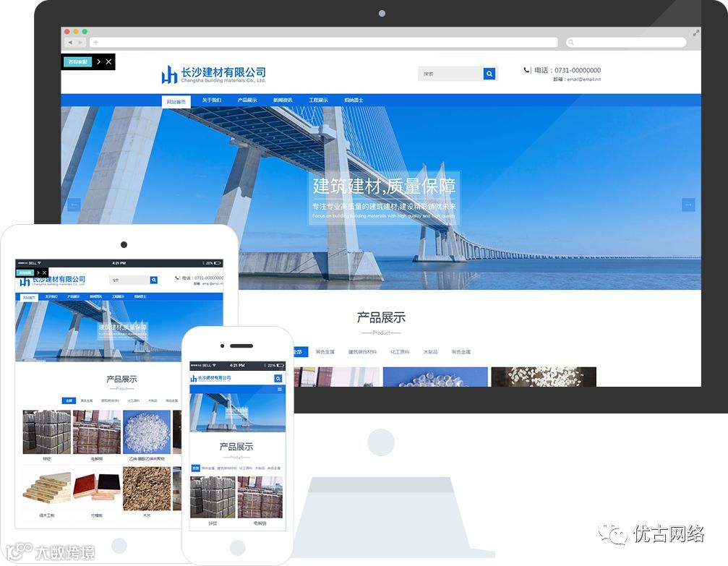
Task: Close the 咨询客服 chat widget on the desktop site
Action: (108, 61)
